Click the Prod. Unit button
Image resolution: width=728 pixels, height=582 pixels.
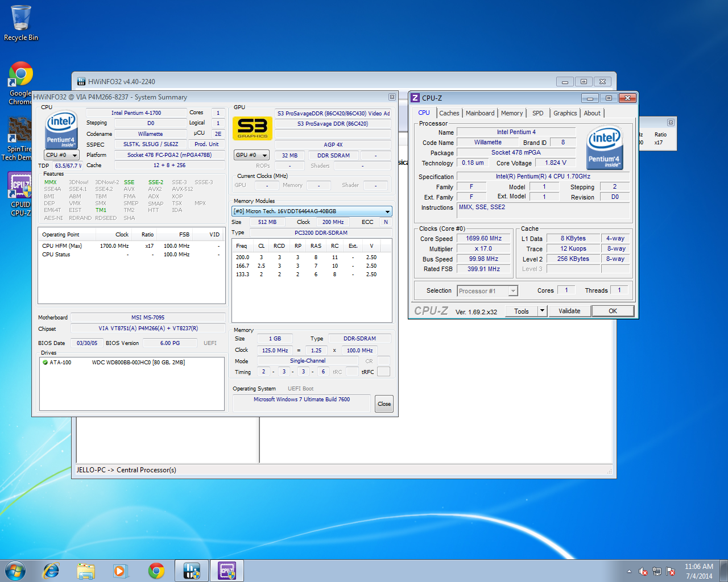tap(206, 144)
